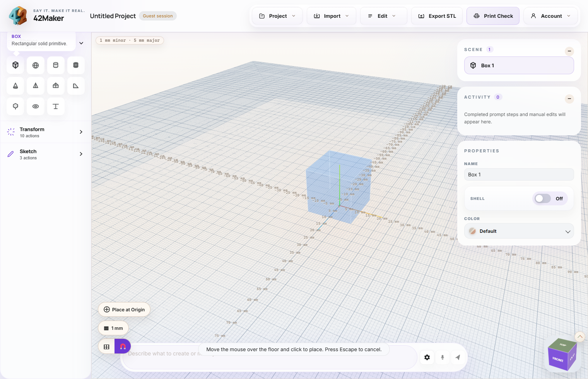The width and height of the screenshot is (588, 379).
Task: Expand the Transform actions section
Action: pos(46,132)
